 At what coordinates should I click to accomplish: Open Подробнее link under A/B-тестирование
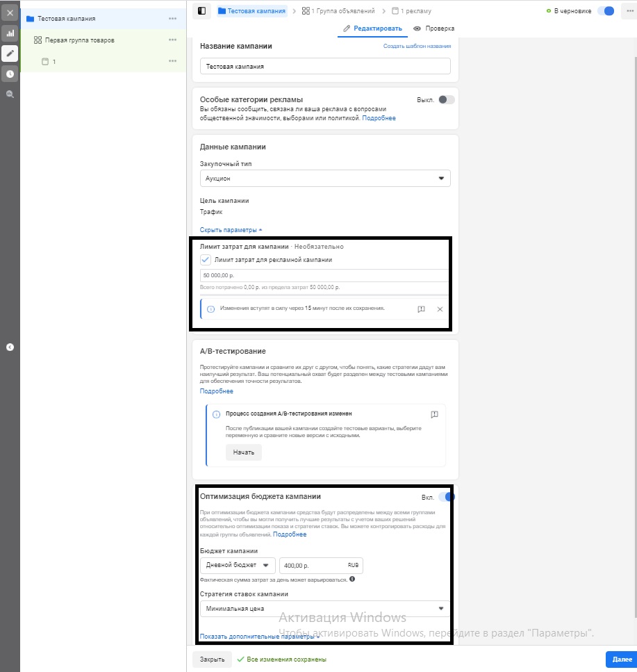tap(216, 391)
